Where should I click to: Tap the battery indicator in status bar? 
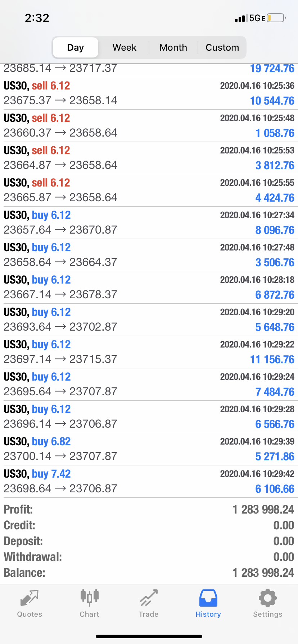(x=276, y=18)
